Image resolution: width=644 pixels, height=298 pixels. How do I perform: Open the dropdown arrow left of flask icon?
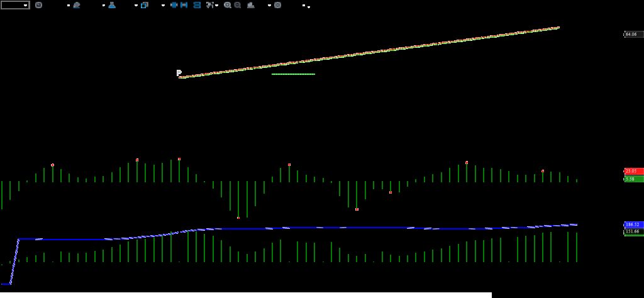tap(104, 6)
